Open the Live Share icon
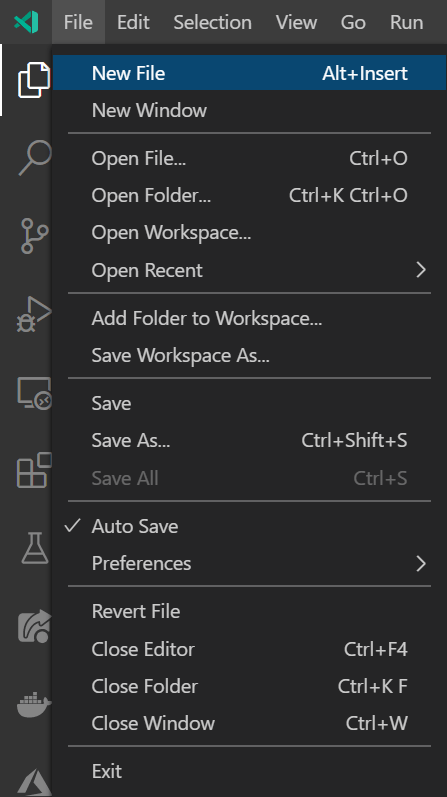 35,626
